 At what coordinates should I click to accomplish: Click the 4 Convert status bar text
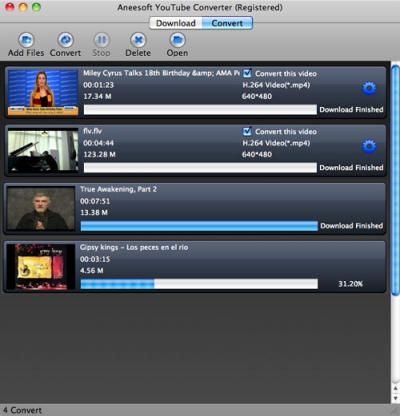22,410
